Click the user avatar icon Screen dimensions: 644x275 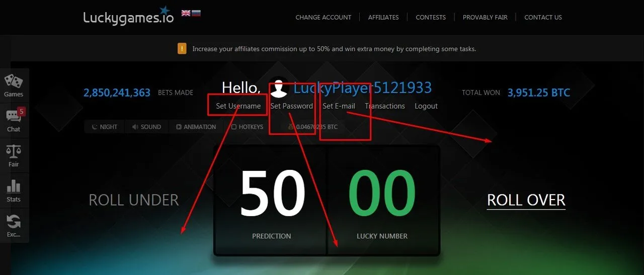pos(278,88)
